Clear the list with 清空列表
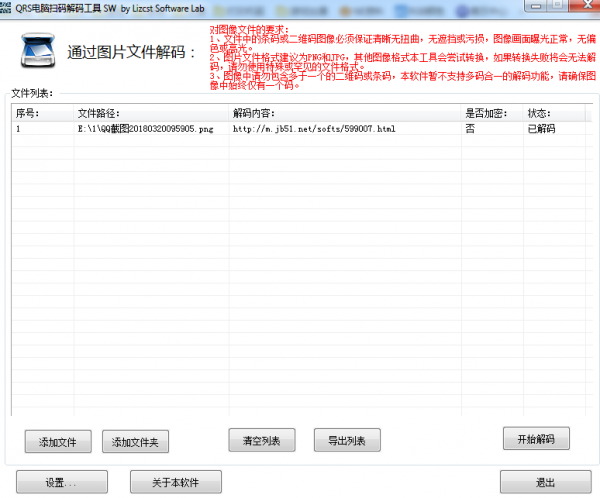600x498 pixels. (262, 440)
